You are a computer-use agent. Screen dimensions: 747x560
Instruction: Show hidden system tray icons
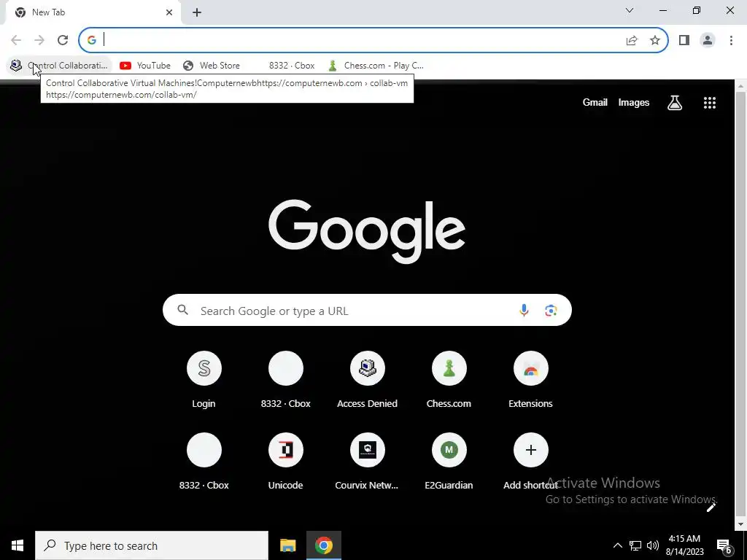617,545
